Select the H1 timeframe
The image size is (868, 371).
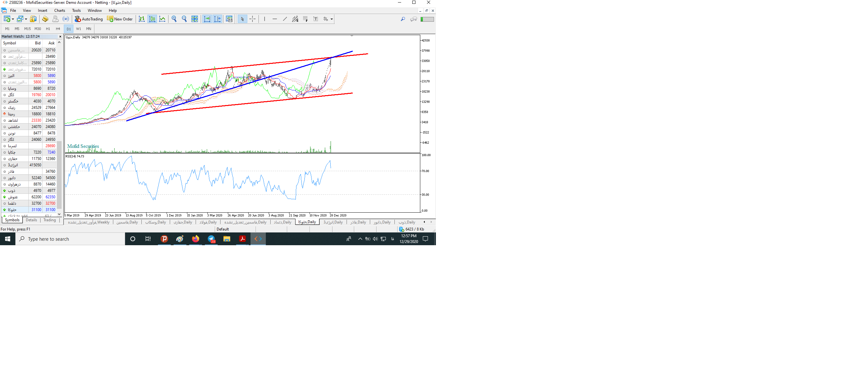[48, 29]
